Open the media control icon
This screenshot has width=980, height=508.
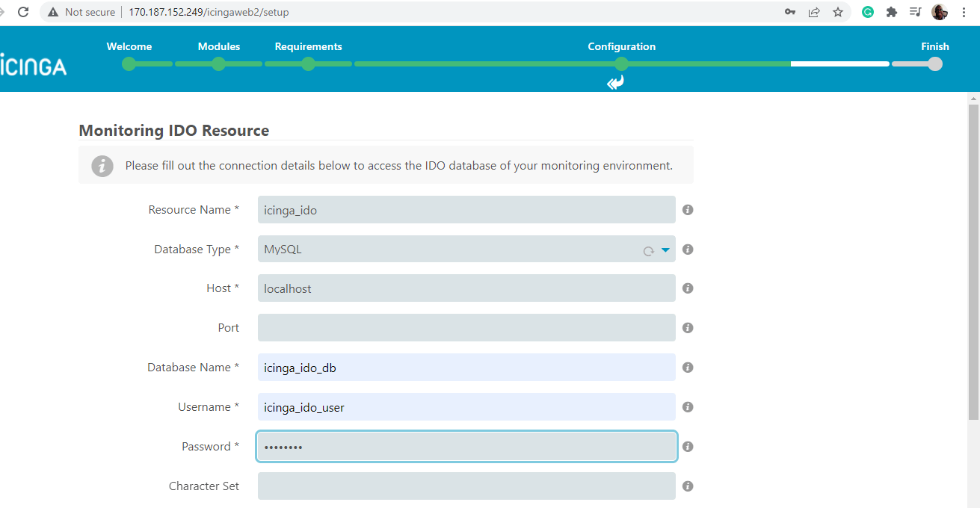(x=915, y=12)
